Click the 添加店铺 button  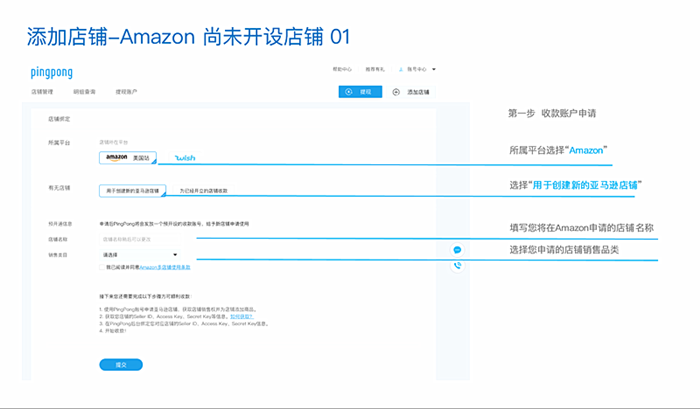coord(411,92)
